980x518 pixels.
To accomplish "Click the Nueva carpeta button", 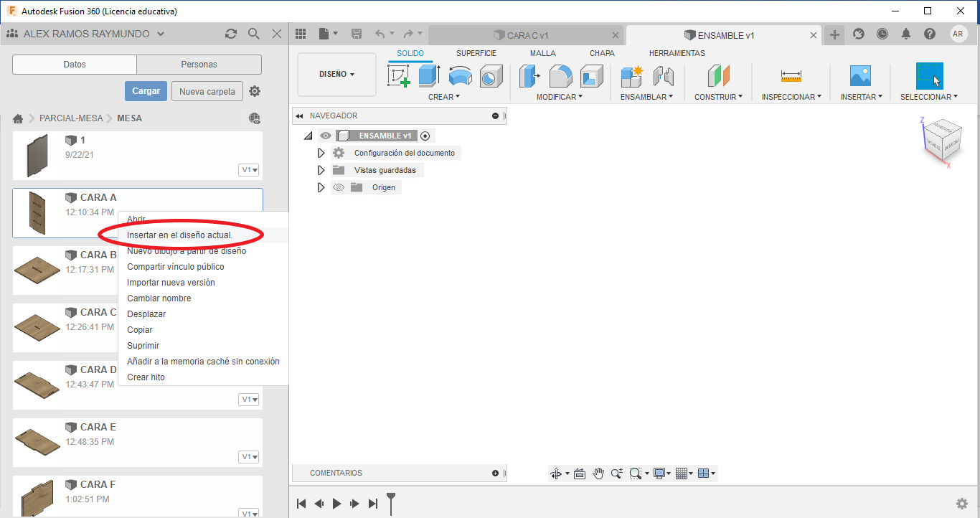I will pyautogui.click(x=207, y=91).
